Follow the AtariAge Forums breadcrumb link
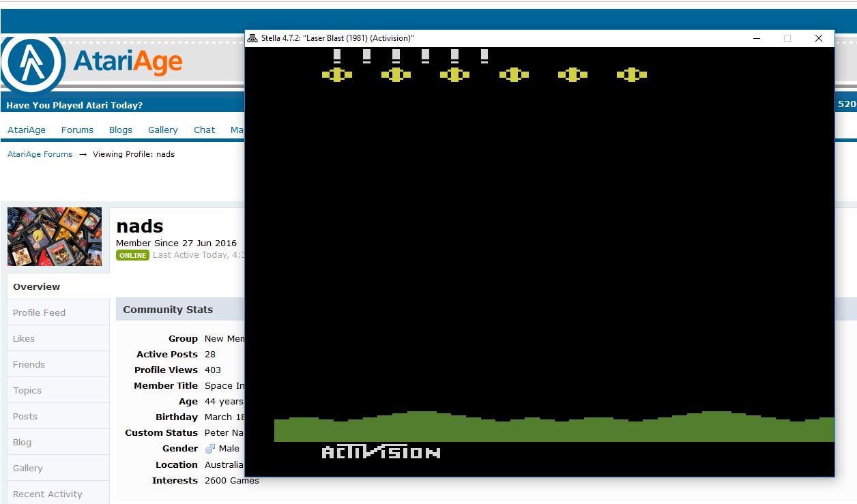 (40, 154)
